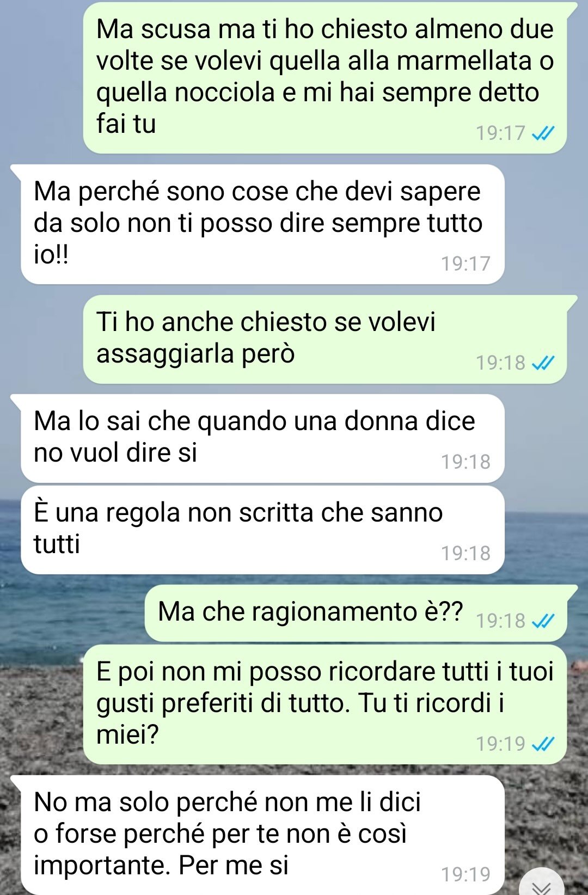Tap message 'Ma lo sai che quando una donna'
This screenshot has width=588, height=895.
(262, 438)
